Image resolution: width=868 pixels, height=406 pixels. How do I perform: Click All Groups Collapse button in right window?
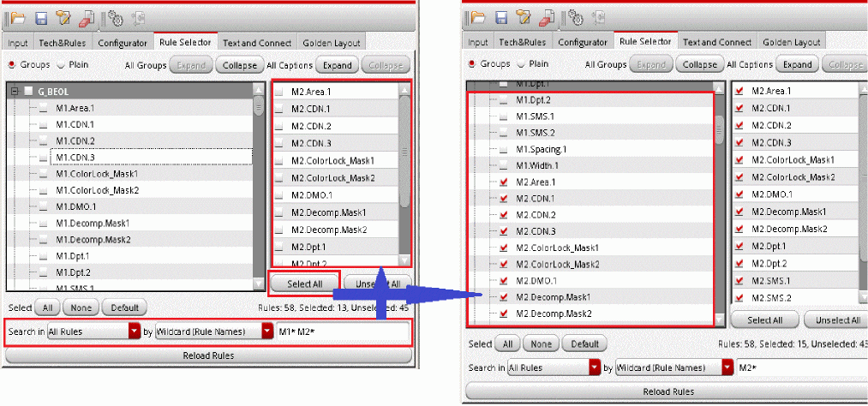(x=700, y=65)
